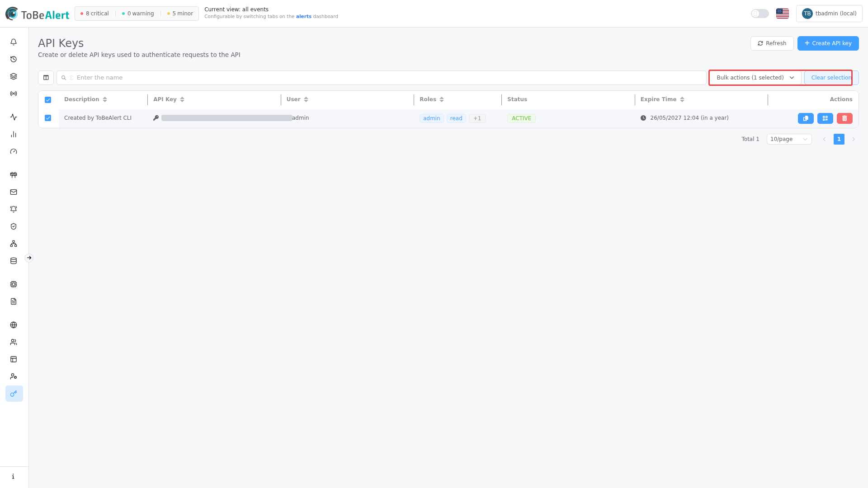Open the globe sidebar icon
Viewport: 868px width, 488px height.
[14, 325]
